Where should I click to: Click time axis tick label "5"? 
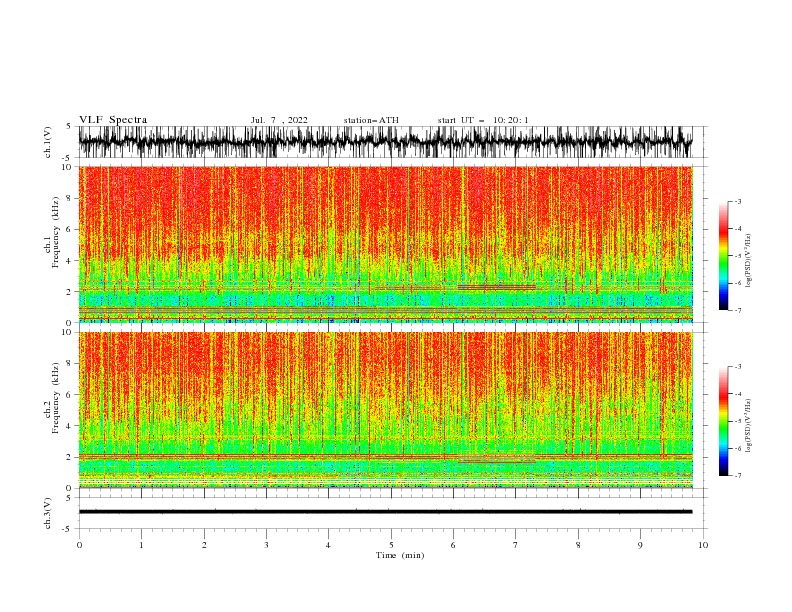(391, 545)
